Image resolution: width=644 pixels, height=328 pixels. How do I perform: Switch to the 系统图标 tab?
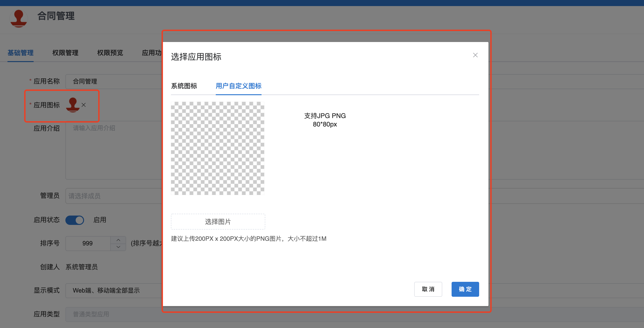pos(184,86)
